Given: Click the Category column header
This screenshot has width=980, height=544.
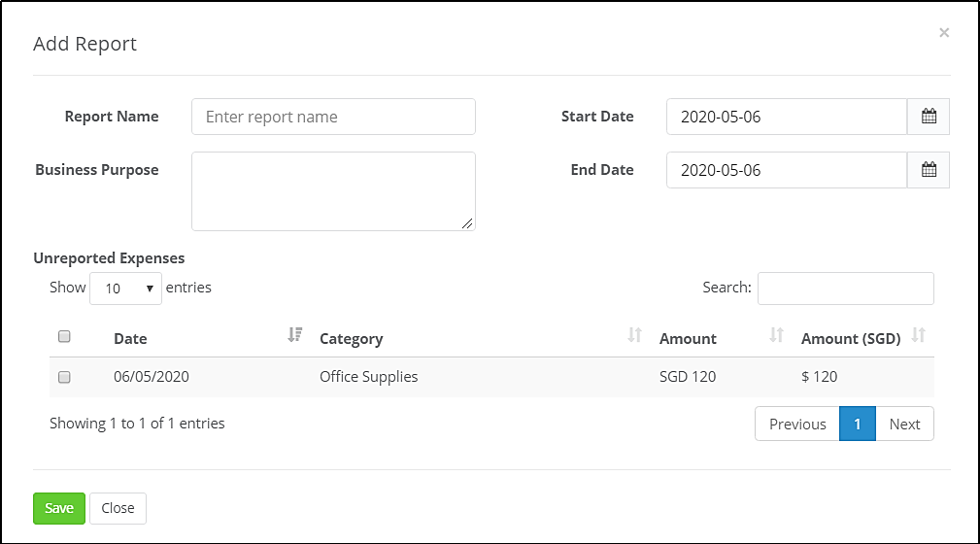Looking at the screenshot, I should pyautogui.click(x=352, y=339).
